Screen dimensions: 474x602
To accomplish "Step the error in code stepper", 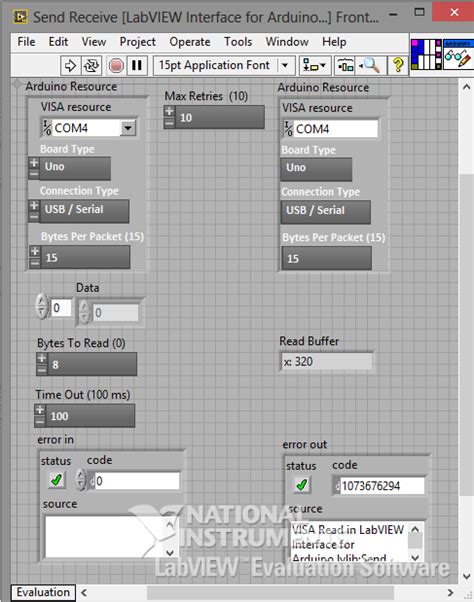I will [x=81, y=480].
